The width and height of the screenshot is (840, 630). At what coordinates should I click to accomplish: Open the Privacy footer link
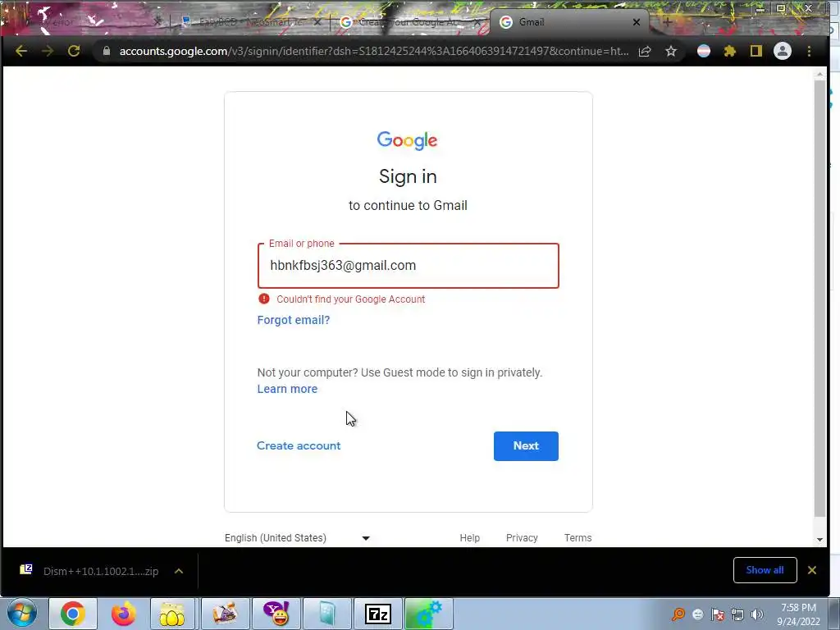click(x=522, y=538)
